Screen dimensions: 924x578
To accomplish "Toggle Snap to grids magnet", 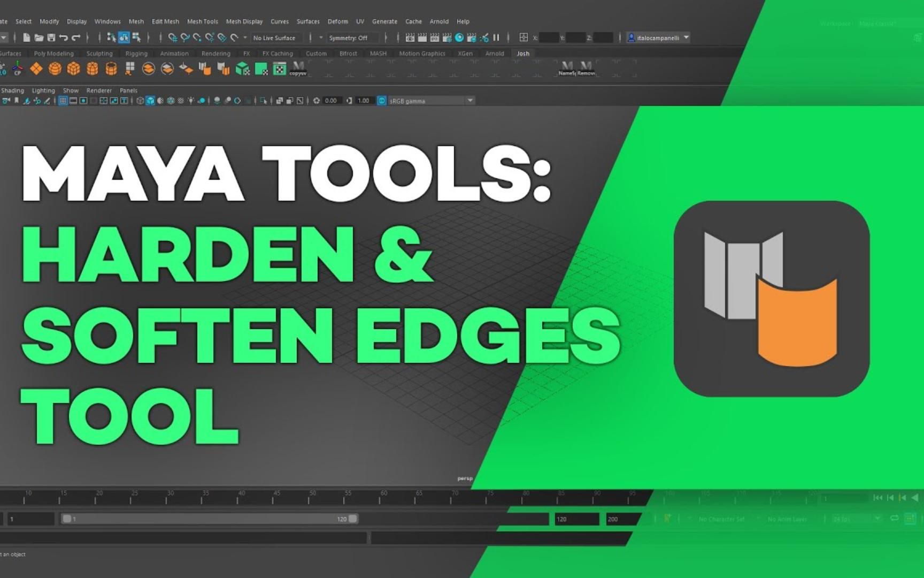I will (173, 37).
